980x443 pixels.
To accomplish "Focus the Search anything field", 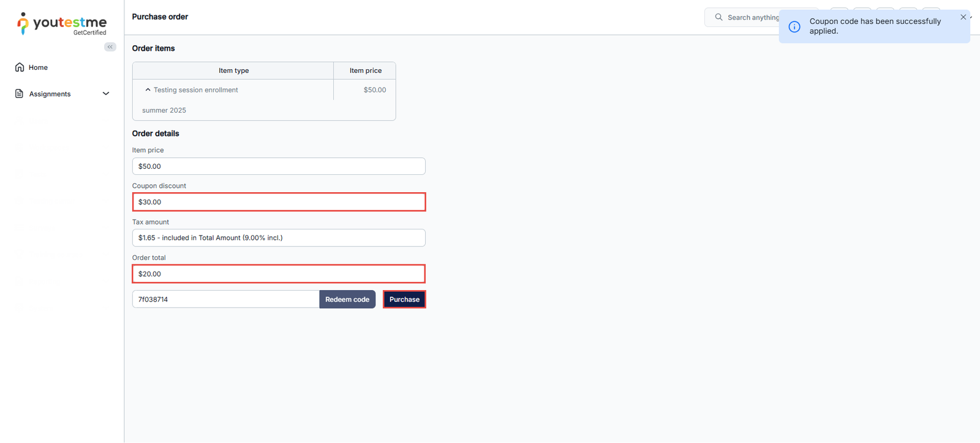I will tap(752, 17).
